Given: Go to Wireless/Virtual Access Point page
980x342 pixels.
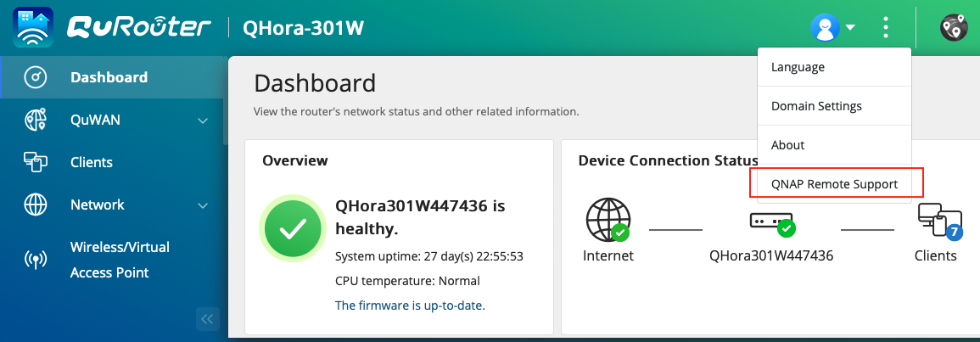Looking at the screenshot, I should (x=120, y=260).
